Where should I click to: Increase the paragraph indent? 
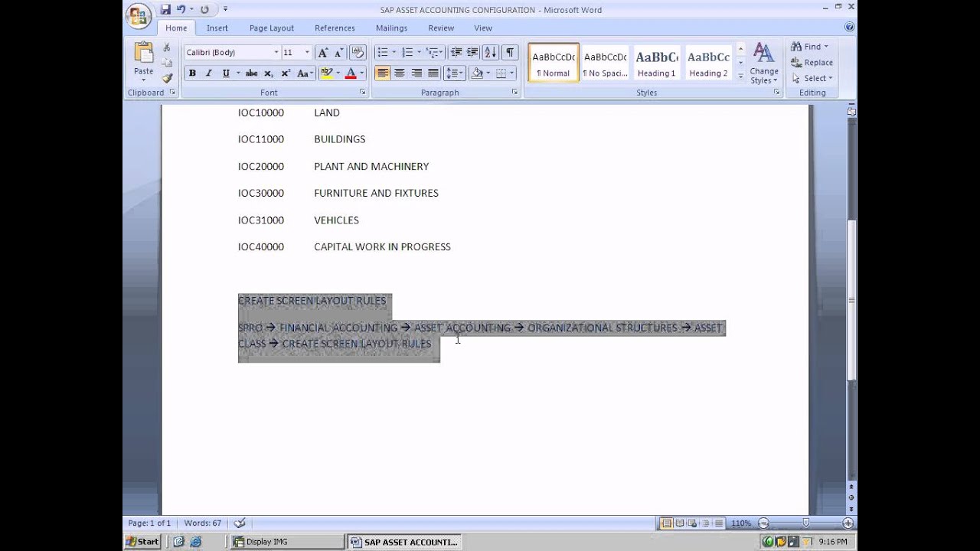[x=472, y=53]
